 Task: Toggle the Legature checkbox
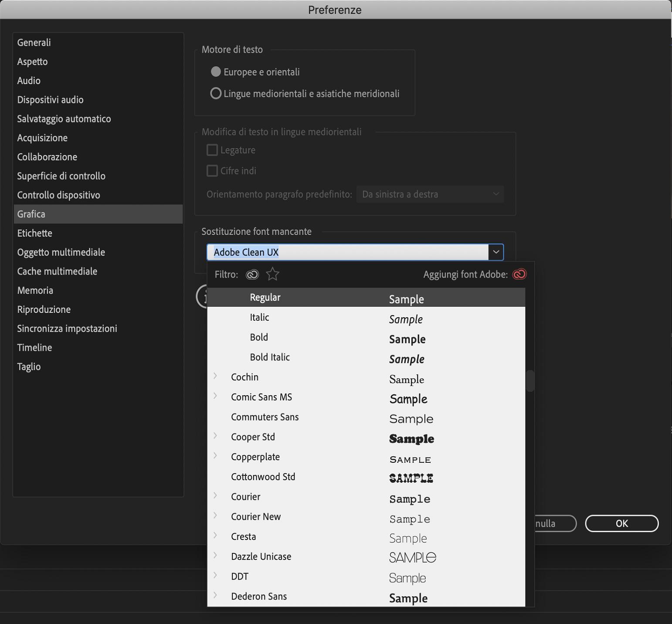pos(212,150)
